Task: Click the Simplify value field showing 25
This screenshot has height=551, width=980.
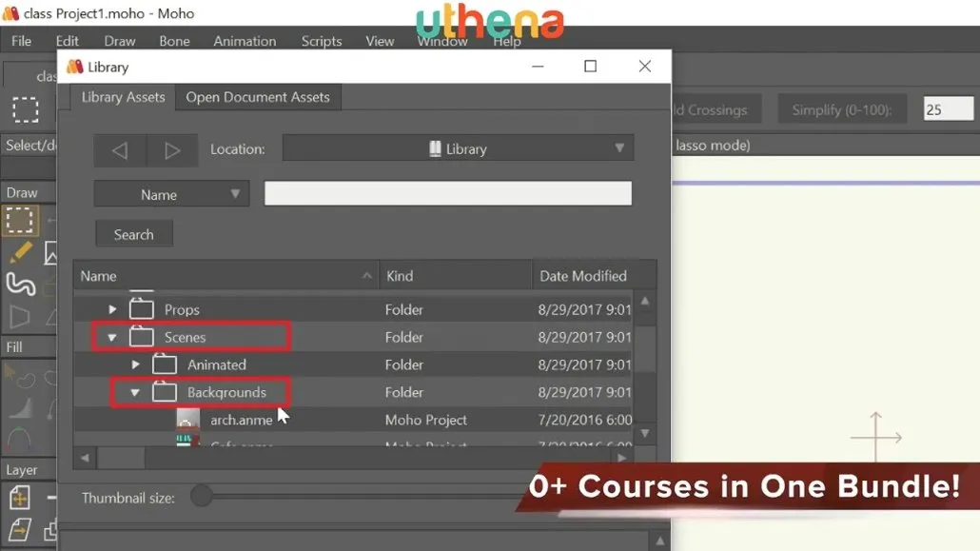Action: click(x=948, y=109)
